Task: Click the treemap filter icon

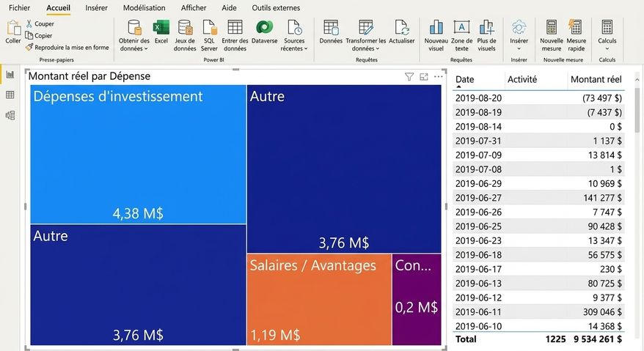Action: tap(409, 76)
